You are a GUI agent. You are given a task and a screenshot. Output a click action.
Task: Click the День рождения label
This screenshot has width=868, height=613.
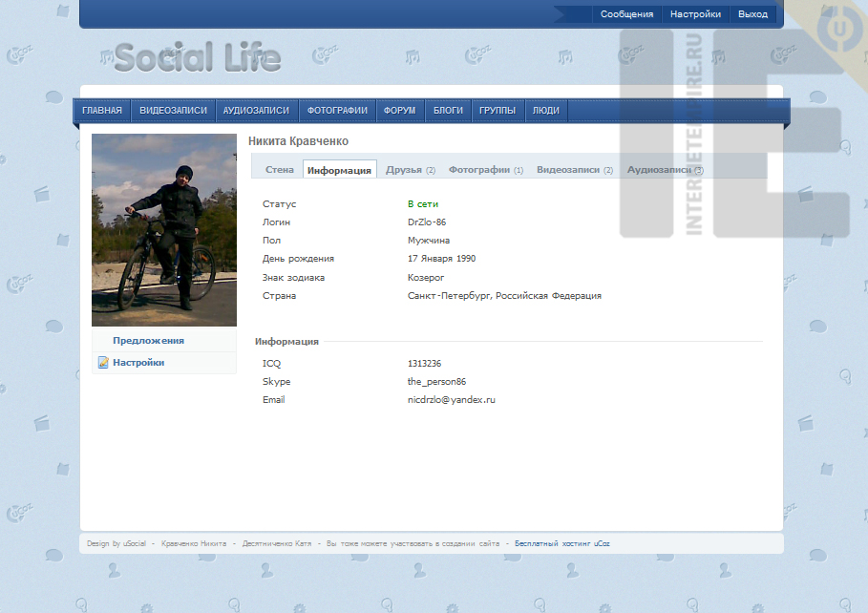click(x=298, y=259)
